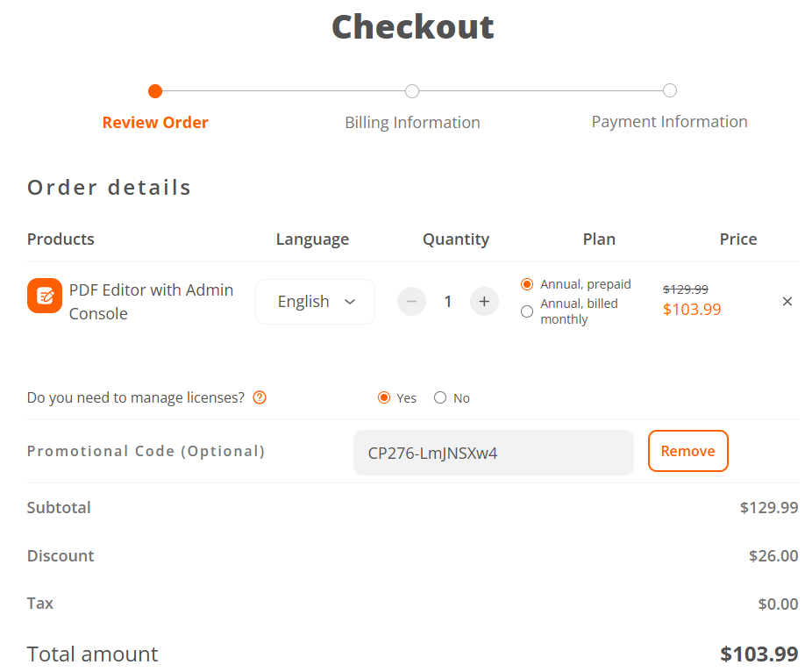
Task: Remove PDF Editor using the X icon
Action: [x=787, y=301]
